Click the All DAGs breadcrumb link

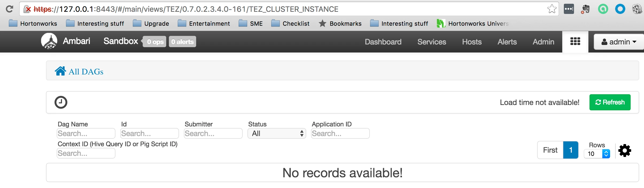pyautogui.click(x=86, y=72)
